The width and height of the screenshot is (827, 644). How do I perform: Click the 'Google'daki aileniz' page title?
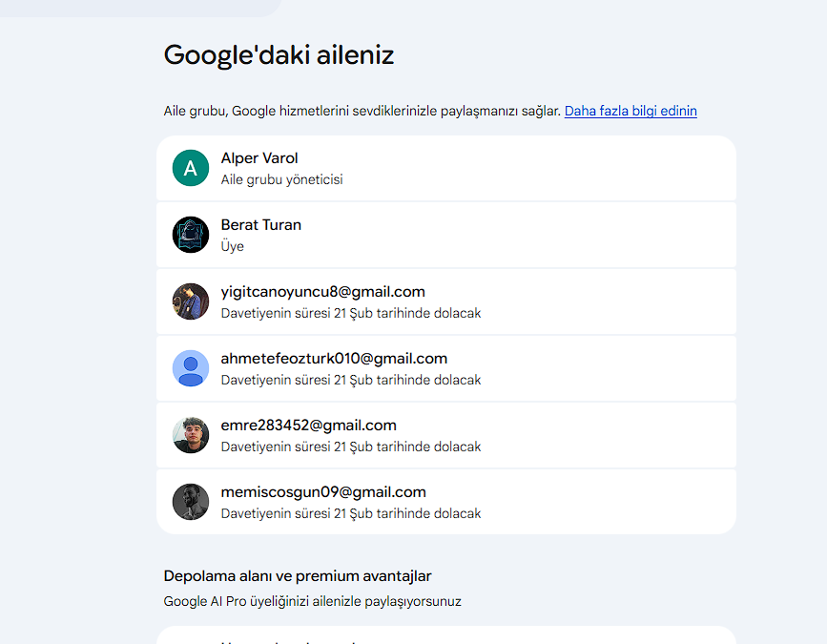point(279,54)
